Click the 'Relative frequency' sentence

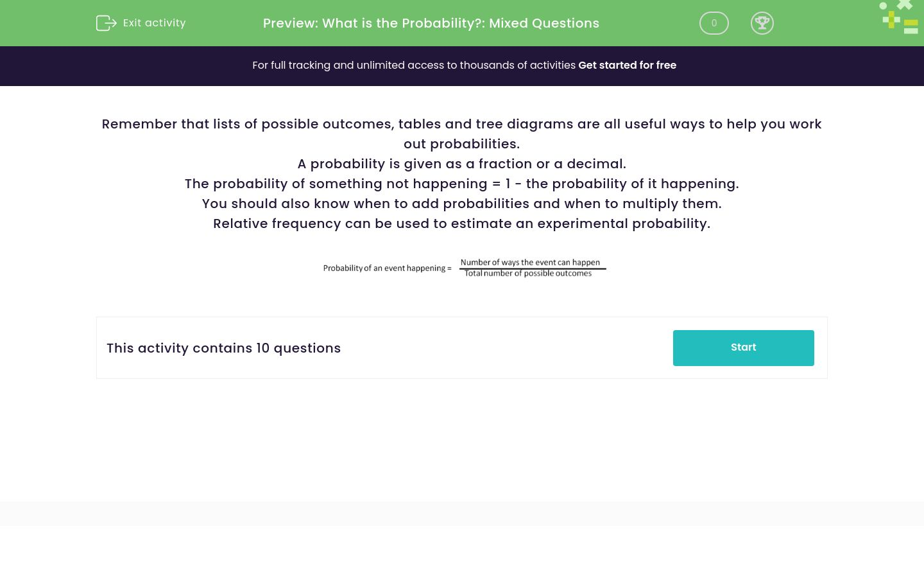[461, 223]
